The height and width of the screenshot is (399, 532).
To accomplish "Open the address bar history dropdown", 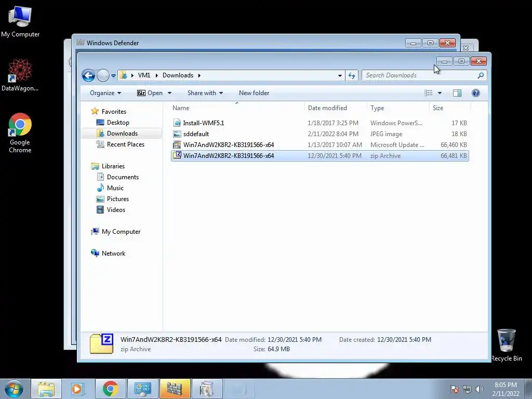I will pyautogui.click(x=340, y=75).
